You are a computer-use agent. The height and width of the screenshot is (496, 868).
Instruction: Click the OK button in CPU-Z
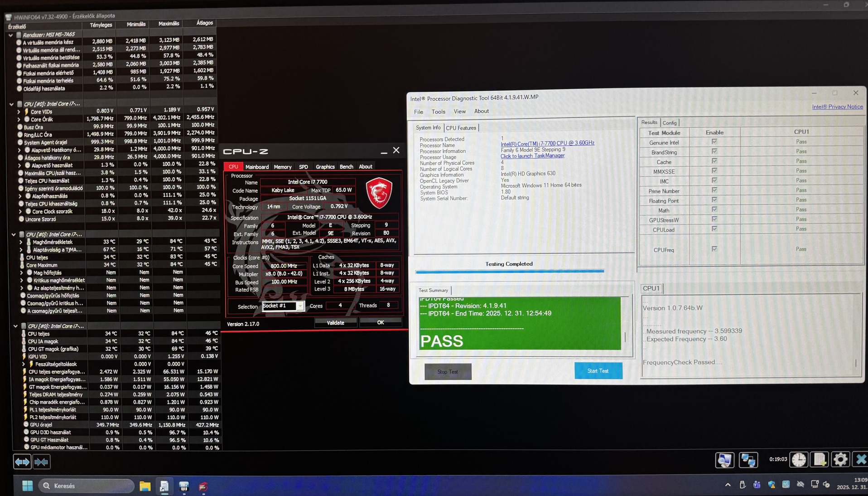[381, 322]
